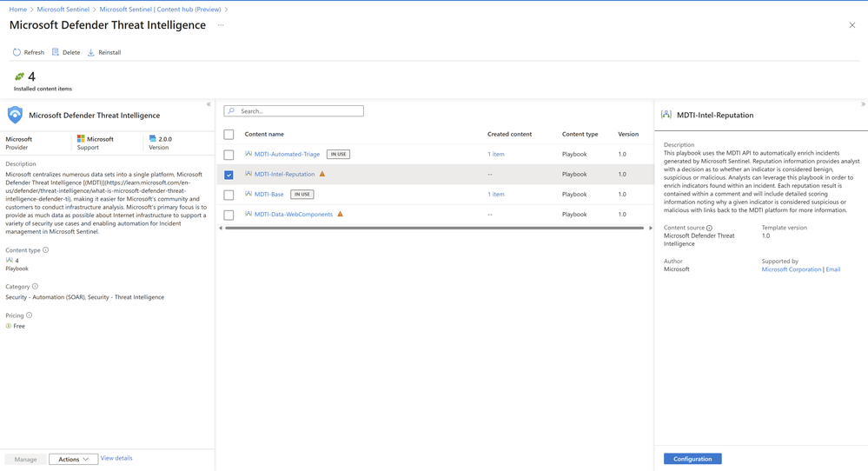Click warning icon beside MDTI-Intel-Reputation
The width and height of the screenshot is (868, 471).
(322, 174)
